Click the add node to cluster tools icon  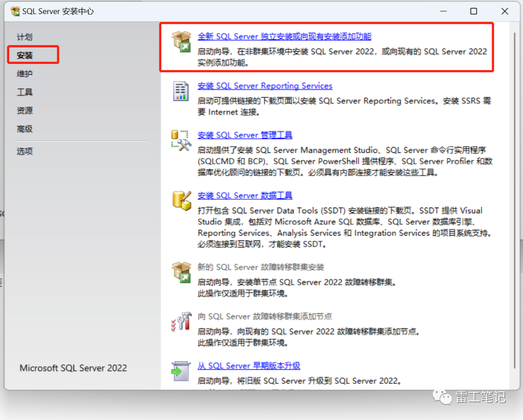(x=182, y=322)
